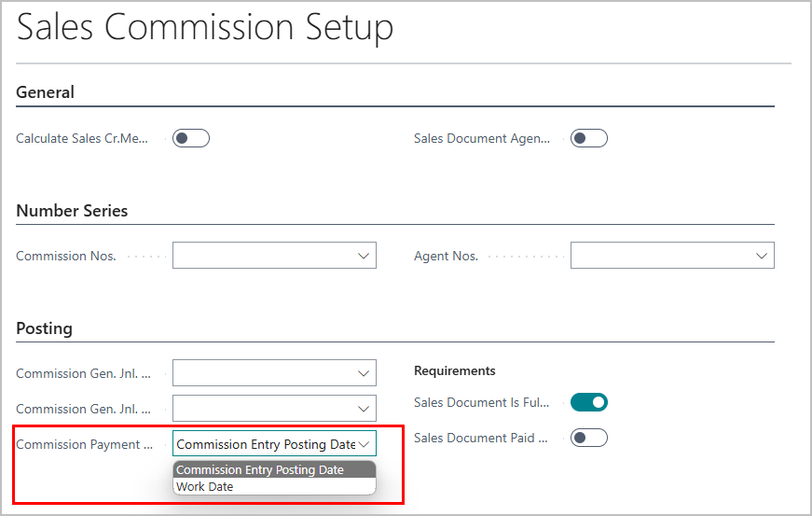This screenshot has height=516, width=812.
Task: Expand second Commission Gen. Jnl. dropdown chevron
Action: click(364, 409)
